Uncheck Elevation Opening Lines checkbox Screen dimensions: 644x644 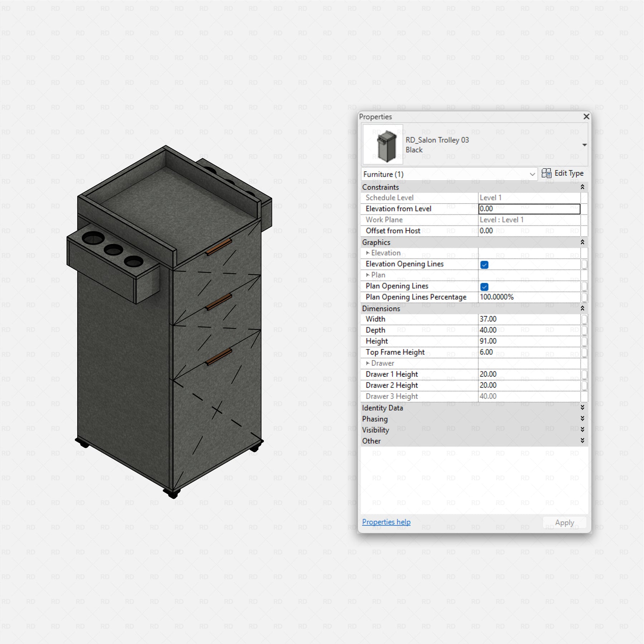coord(484,265)
